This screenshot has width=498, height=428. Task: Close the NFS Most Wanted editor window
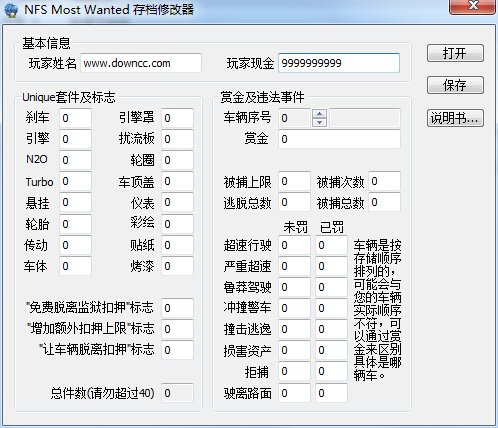473,6
